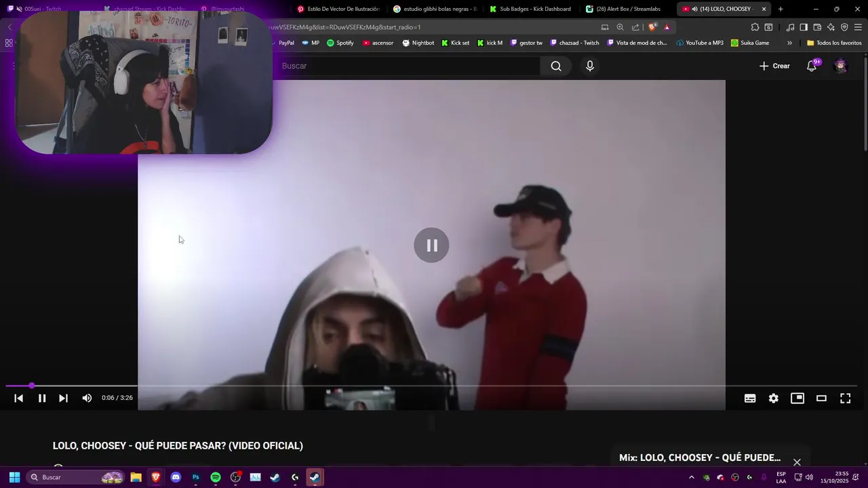Screen dimensions: 868x488
Task: Switch to estudio glibhi bolas negras tab
Action: pos(435,9)
